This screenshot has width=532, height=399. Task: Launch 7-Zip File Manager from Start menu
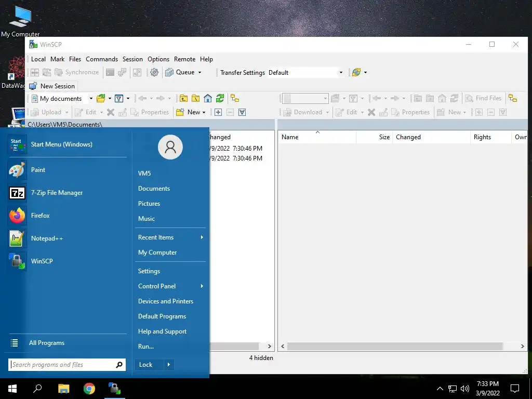point(67,193)
